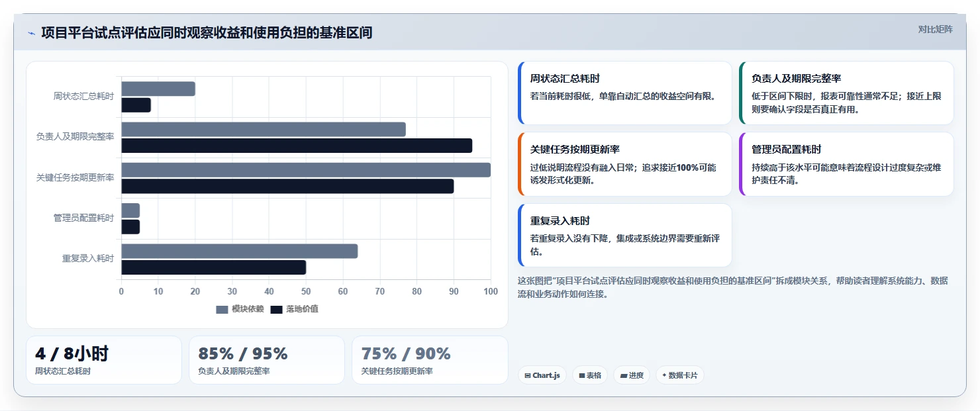
Task: Open the orange-edged 关键任务按期更新率 info card
Action: tap(624, 164)
